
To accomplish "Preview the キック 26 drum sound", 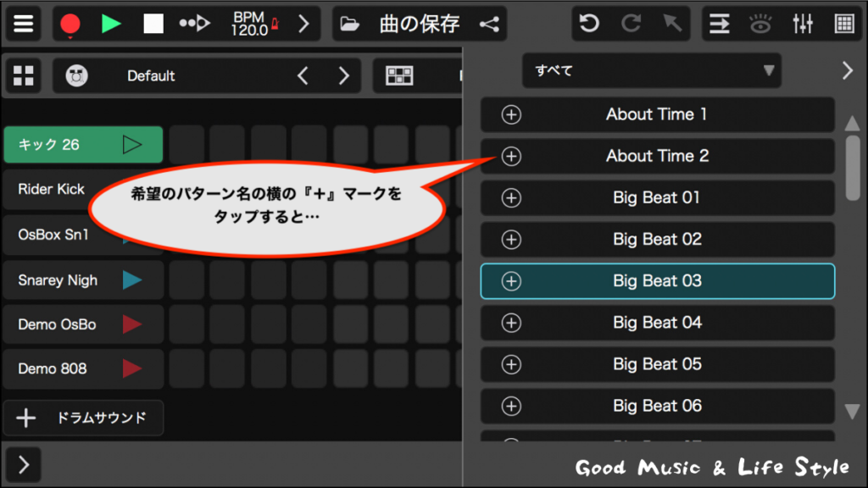I will pos(131,145).
